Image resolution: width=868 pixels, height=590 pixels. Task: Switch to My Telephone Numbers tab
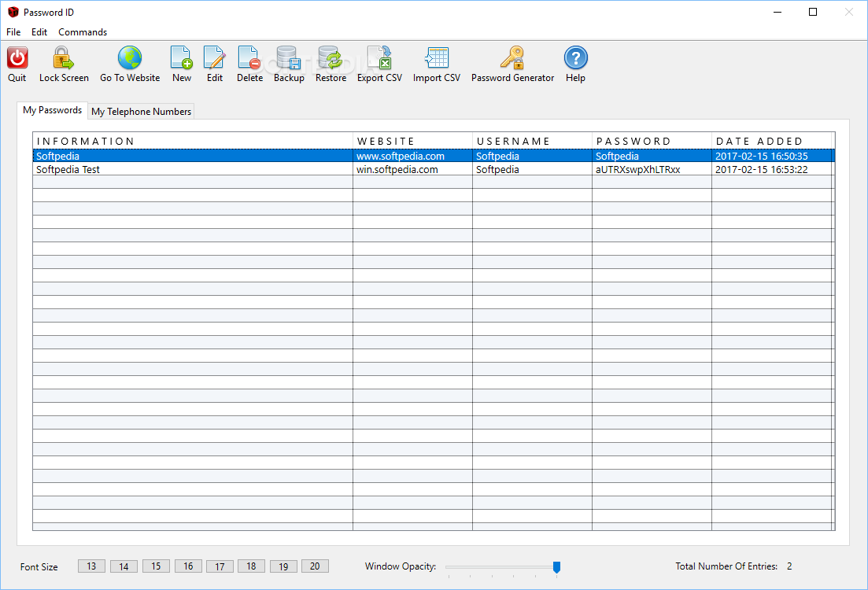tap(141, 111)
